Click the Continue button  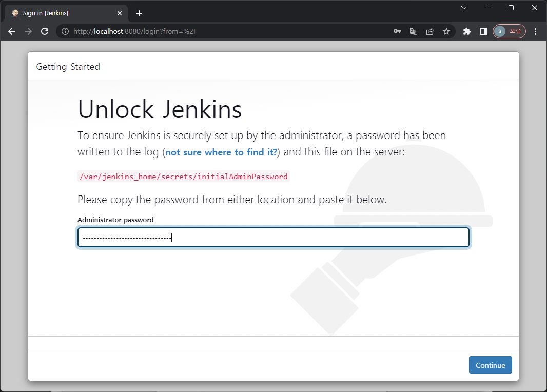[x=490, y=365]
